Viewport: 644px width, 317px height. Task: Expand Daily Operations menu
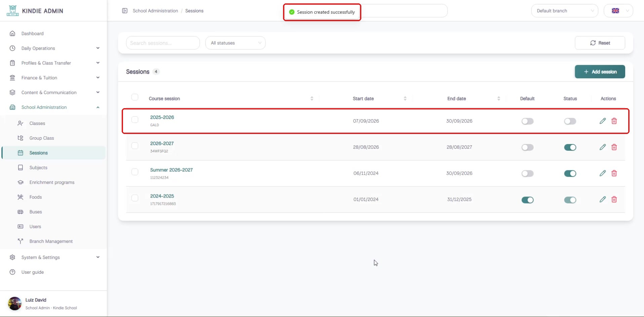(x=54, y=48)
